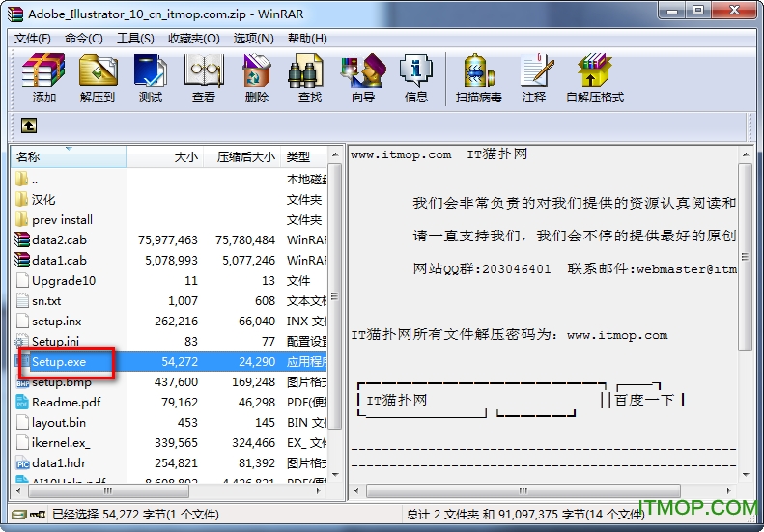Click the 添加 (Add) toolbar icon
Screen dimensions: 764x532
tap(43, 71)
